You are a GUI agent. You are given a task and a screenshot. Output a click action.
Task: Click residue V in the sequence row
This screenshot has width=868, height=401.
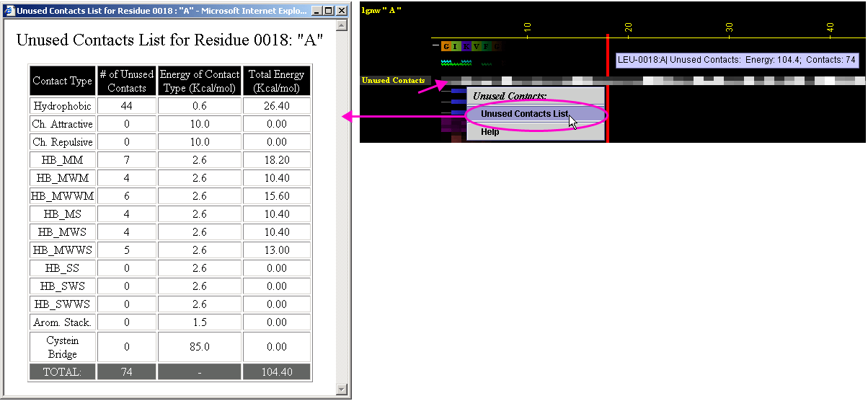click(x=477, y=46)
